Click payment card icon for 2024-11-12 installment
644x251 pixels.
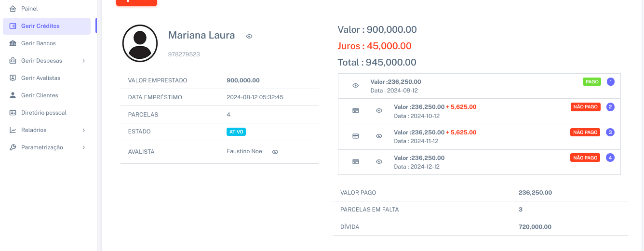click(355, 136)
